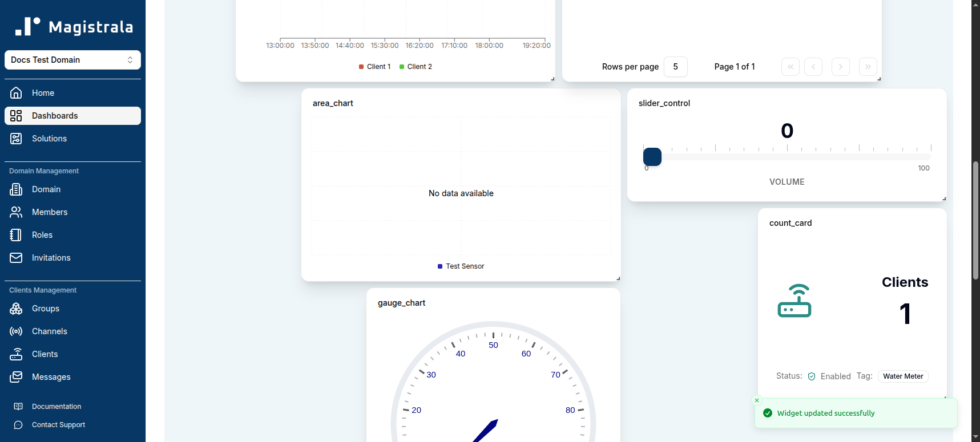Go to first page of table
The image size is (980, 442).
tap(791, 67)
